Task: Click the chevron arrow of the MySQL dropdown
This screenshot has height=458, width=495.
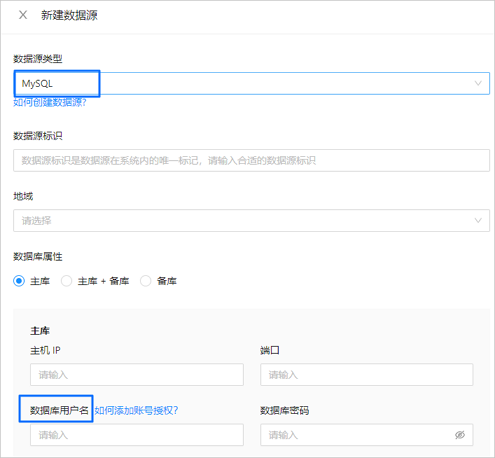Action: (478, 83)
